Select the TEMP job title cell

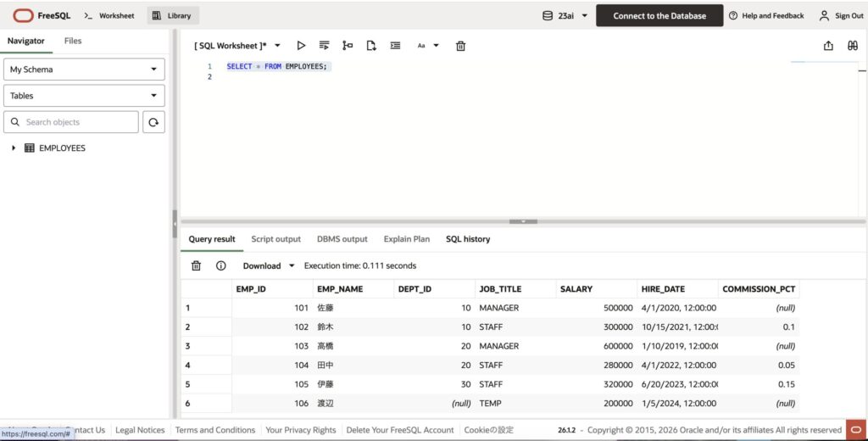(x=515, y=404)
